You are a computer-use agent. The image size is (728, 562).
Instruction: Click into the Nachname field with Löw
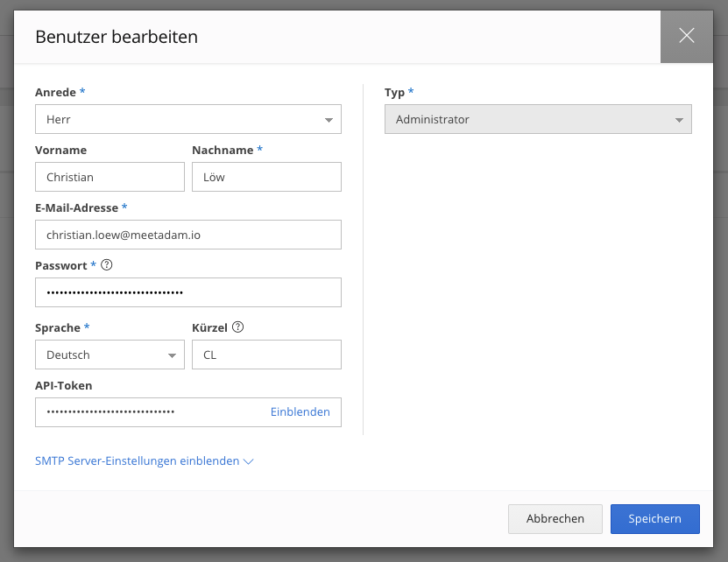[266, 177]
